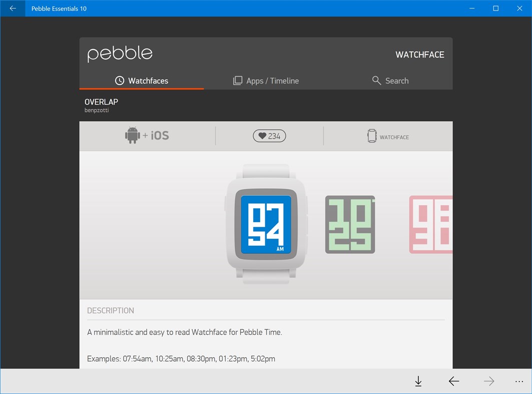Image resolution: width=532 pixels, height=394 pixels.
Task: Click the watch-shaped WATCHFACE type icon
Action: (372, 136)
